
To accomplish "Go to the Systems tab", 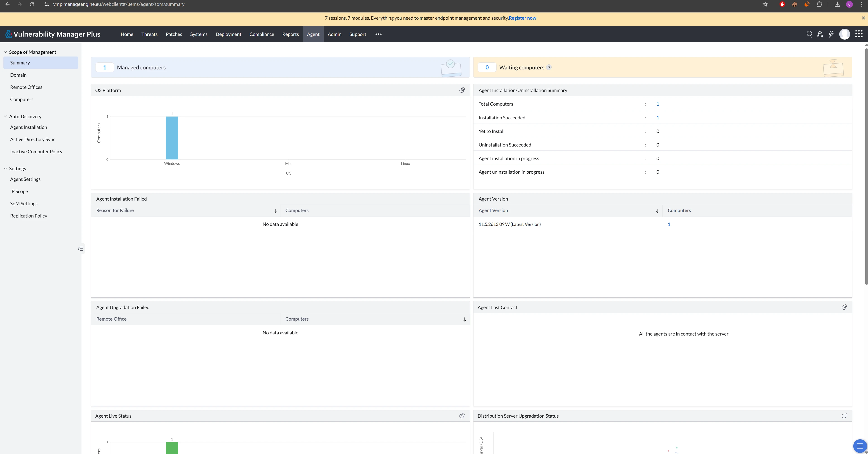I will (199, 34).
